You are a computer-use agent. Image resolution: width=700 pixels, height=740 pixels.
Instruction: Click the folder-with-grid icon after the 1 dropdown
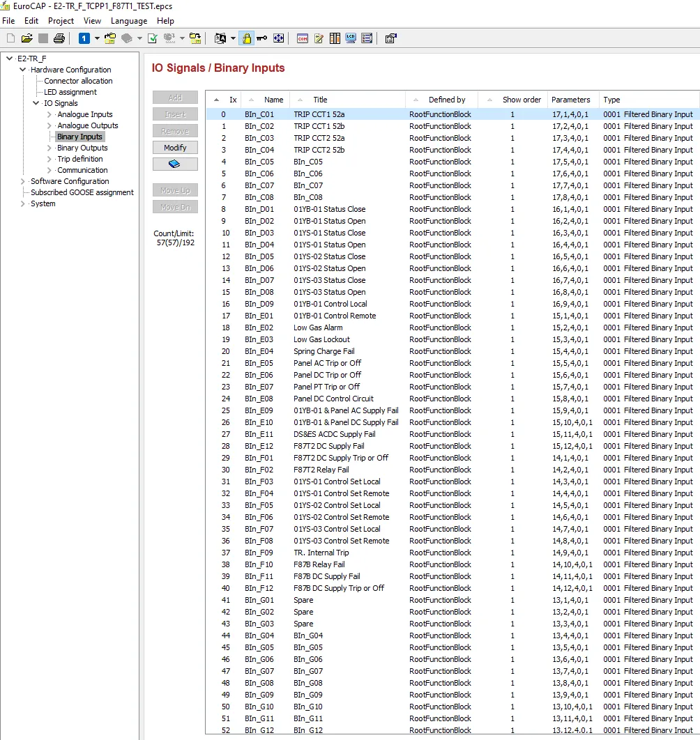click(x=110, y=38)
